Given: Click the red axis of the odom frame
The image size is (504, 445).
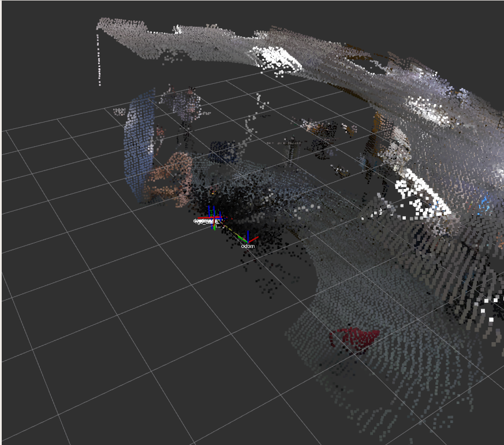Looking at the screenshot, I should pyautogui.click(x=253, y=238).
